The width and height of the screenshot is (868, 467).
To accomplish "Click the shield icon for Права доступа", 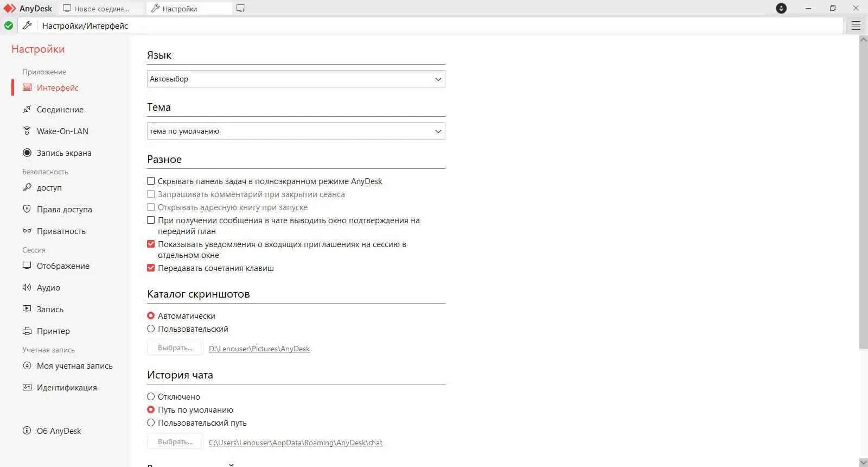I will (x=27, y=209).
